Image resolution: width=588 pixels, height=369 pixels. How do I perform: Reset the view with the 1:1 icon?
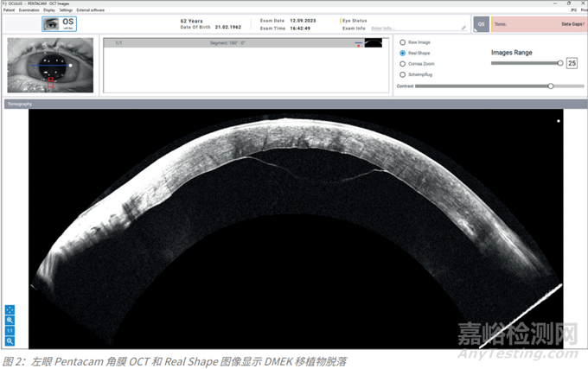pyautogui.click(x=10, y=330)
